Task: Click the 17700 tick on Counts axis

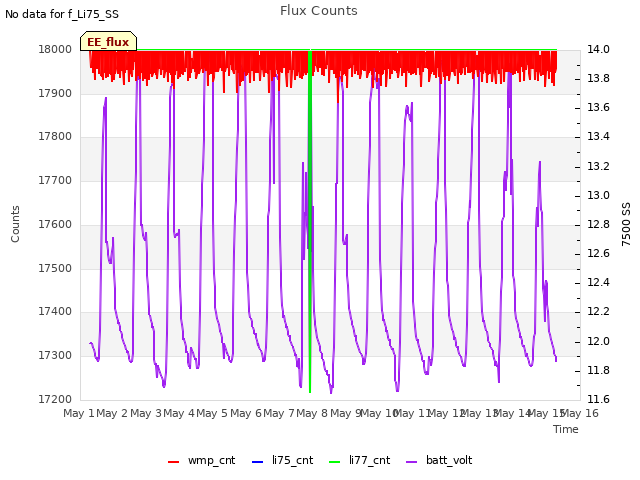Action: (x=55, y=180)
